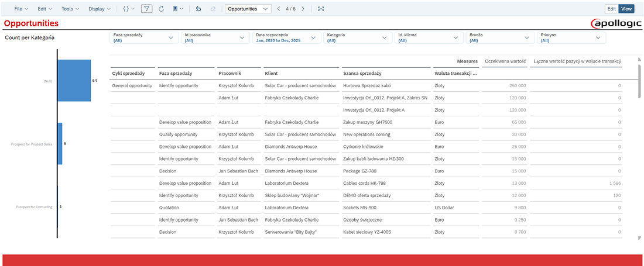Open the File menu
The height and width of the screenshot is (266, 644).
(x=21, y=9)
